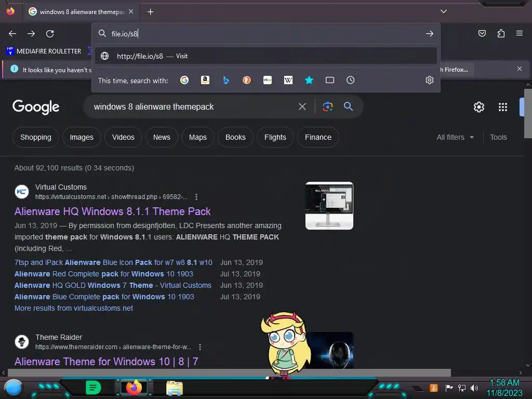532x399 pixels.
Task: Open Alienware Blue Complete pack link
Action: point(104,297)
